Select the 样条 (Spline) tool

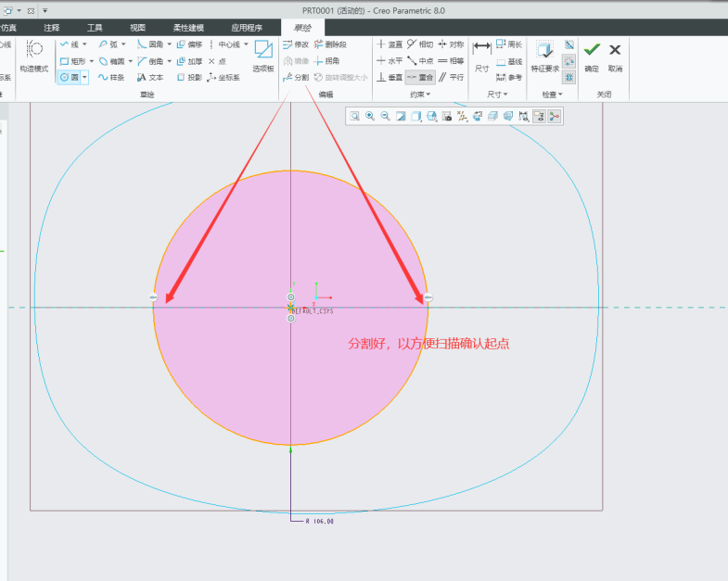click(x=110, y=78)
